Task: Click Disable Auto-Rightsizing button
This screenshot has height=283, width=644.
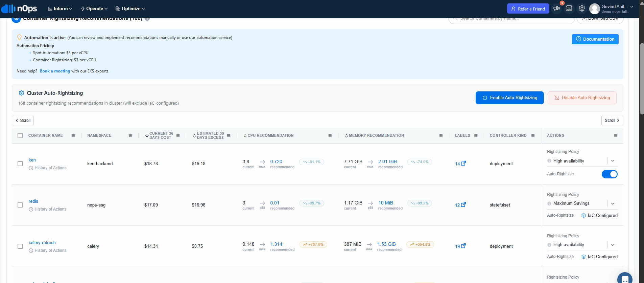Action: pyautogui.click(x=582, y=98)
